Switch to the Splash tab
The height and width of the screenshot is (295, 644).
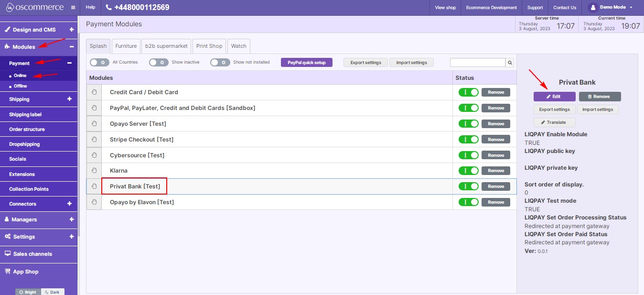(98, 46)
